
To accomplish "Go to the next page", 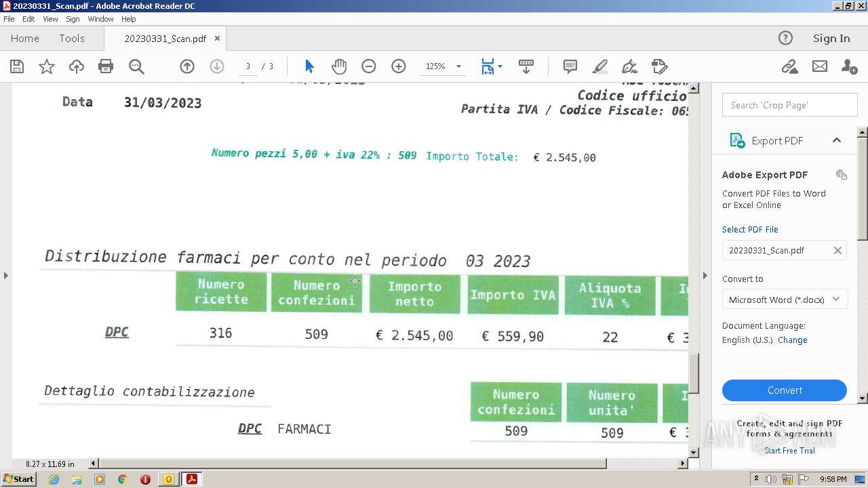I will pos(217,66).
